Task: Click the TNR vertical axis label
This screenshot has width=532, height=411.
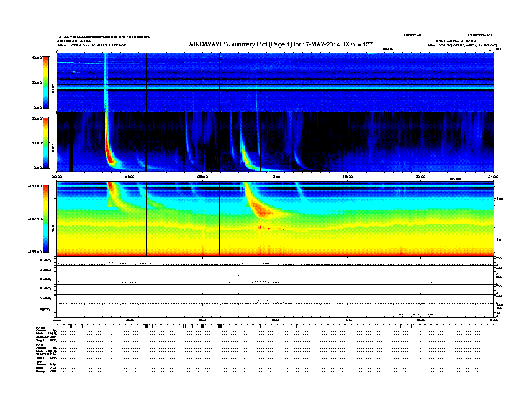Action: [x=53, y=228]
